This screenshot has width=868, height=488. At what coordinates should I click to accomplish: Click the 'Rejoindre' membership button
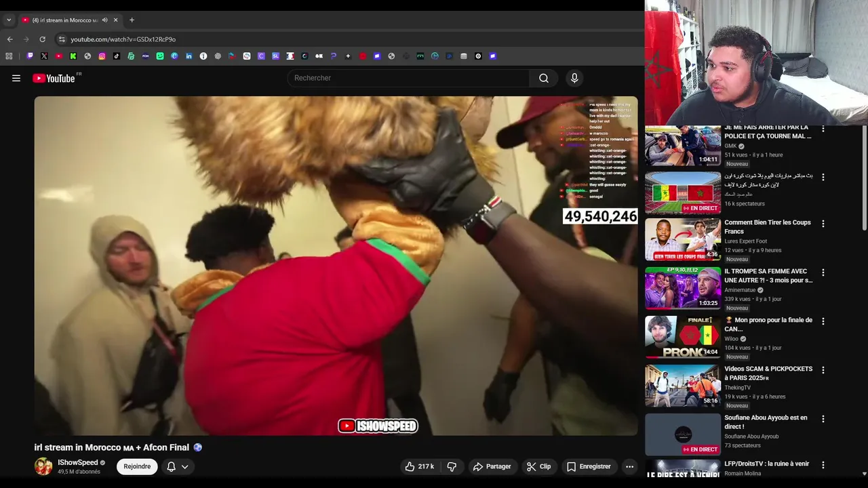click(137, 466)
